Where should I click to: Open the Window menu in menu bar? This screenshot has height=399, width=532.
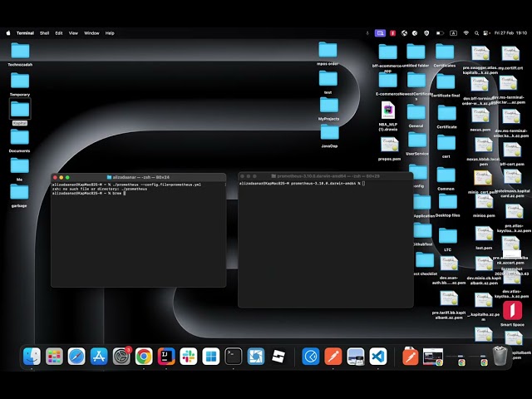[x=91, y=33]
